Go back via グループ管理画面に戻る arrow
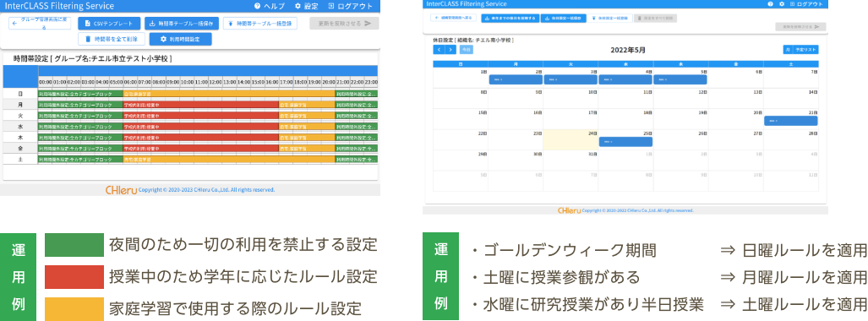The image size is (868, 321). point(40,24)
